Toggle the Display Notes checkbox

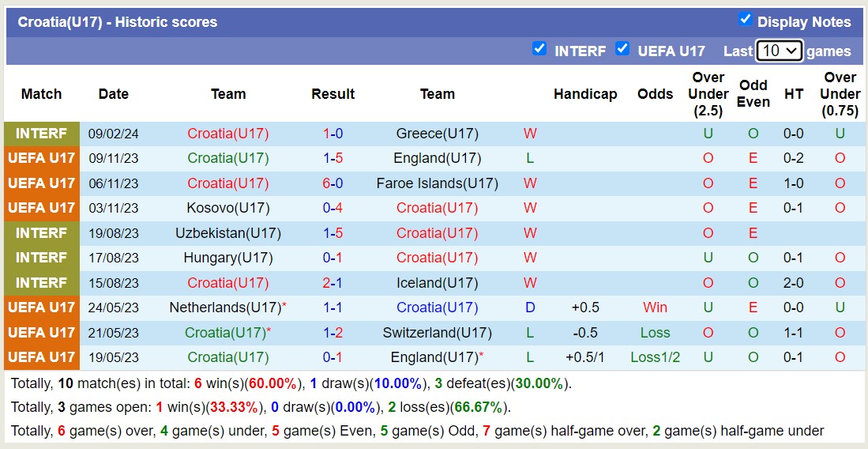[745, 20]
